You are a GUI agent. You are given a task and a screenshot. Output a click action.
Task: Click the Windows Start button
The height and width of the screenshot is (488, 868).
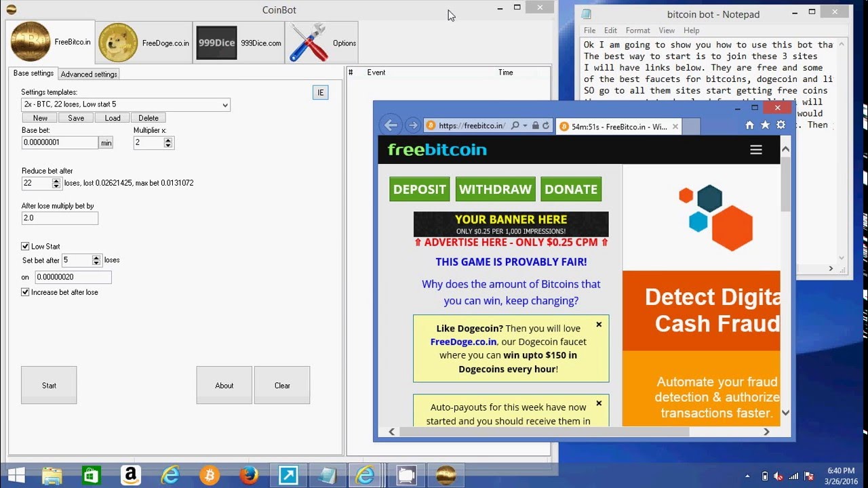16,475
